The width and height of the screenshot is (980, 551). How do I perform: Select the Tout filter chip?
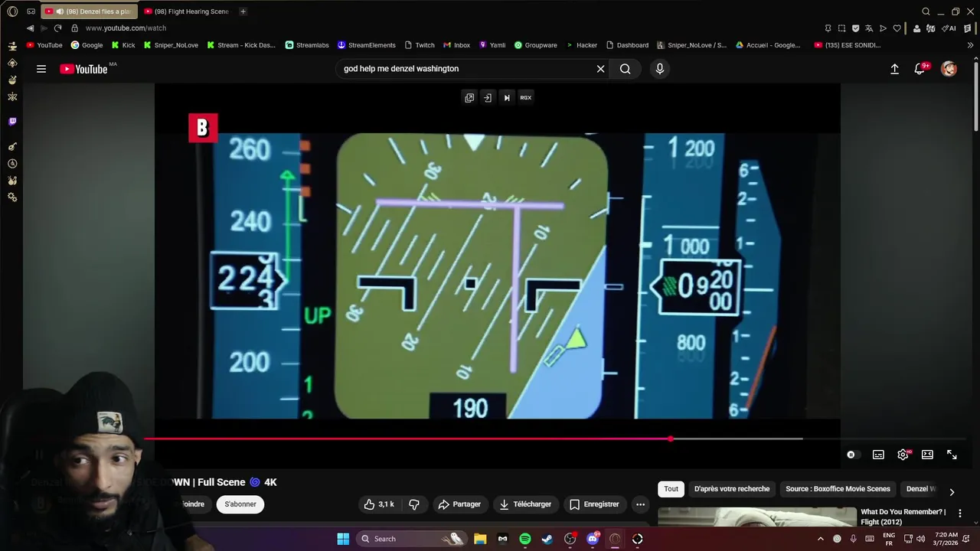pyautogui.click(x=671, y=489)
